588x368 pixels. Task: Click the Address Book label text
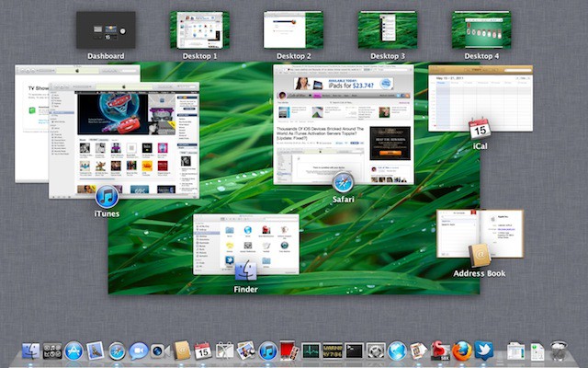pyautogui.click(x=480, y=273)
